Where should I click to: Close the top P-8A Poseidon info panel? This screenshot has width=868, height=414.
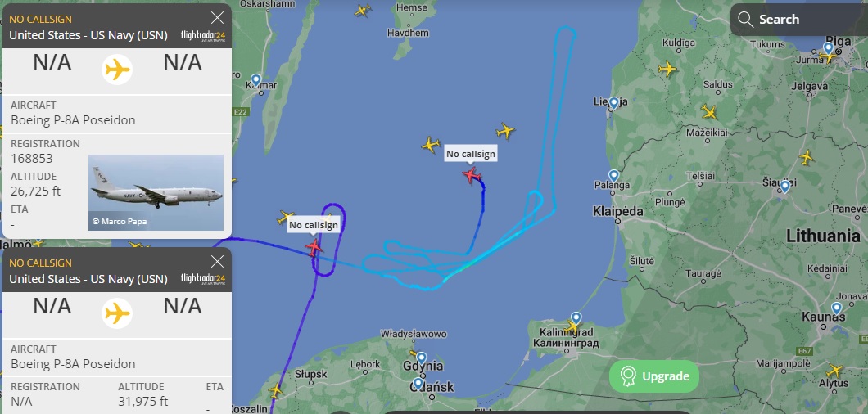218,18
